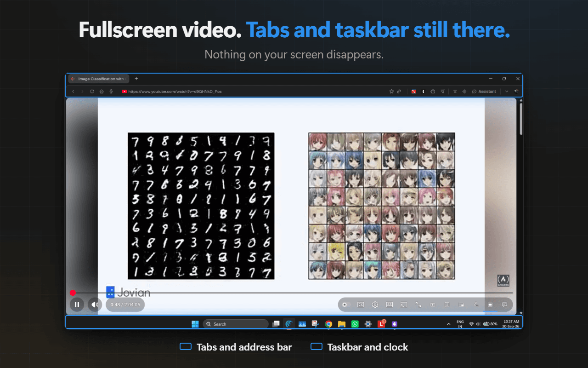Show hidden system tray icons
588x368 pixels.
(x=448, y=324)
